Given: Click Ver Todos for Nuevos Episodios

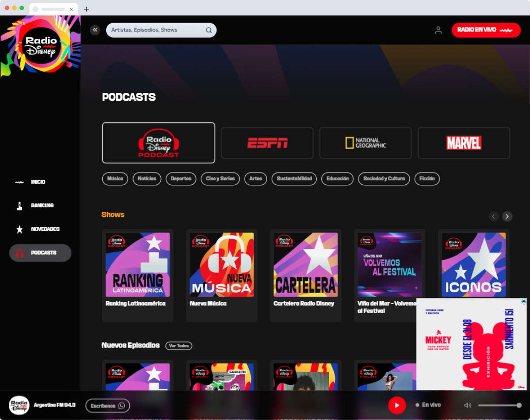Looking at the screenshot, I should (x=179, y=346).
